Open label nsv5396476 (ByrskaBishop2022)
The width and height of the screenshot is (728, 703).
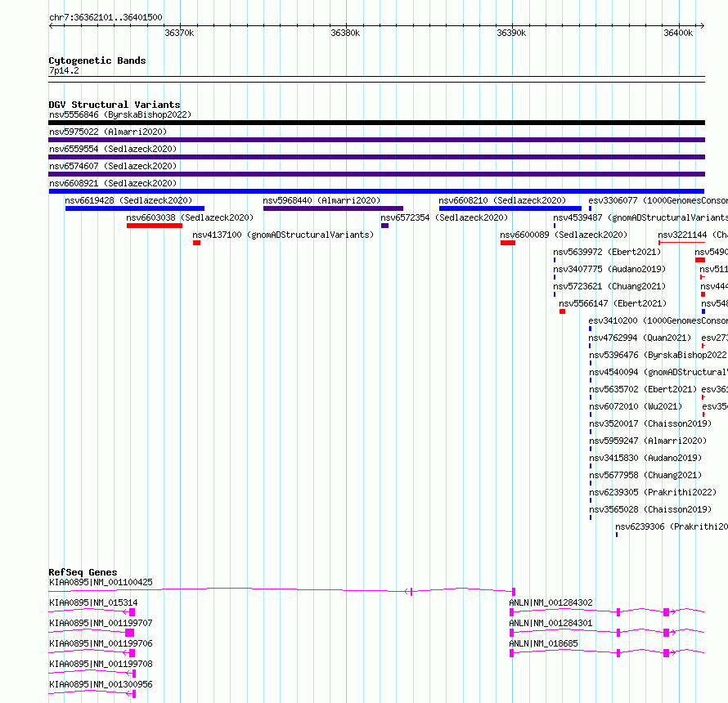[658, 355]
